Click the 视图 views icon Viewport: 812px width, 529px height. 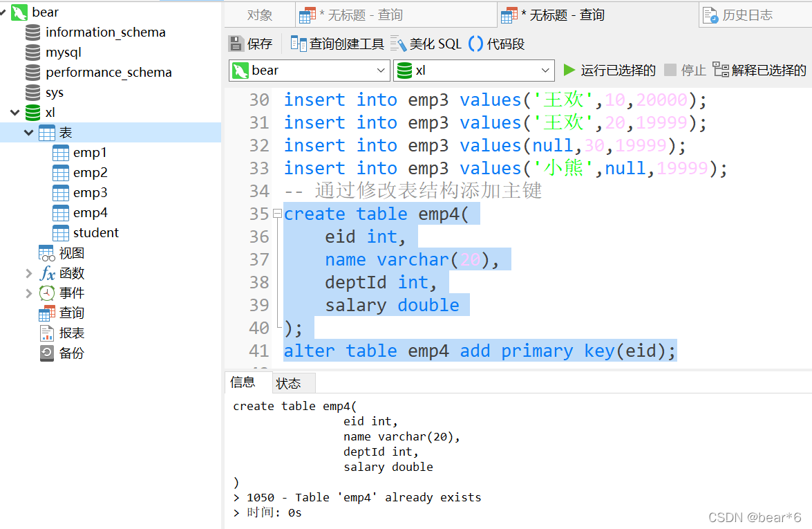[x=46, y=253]
